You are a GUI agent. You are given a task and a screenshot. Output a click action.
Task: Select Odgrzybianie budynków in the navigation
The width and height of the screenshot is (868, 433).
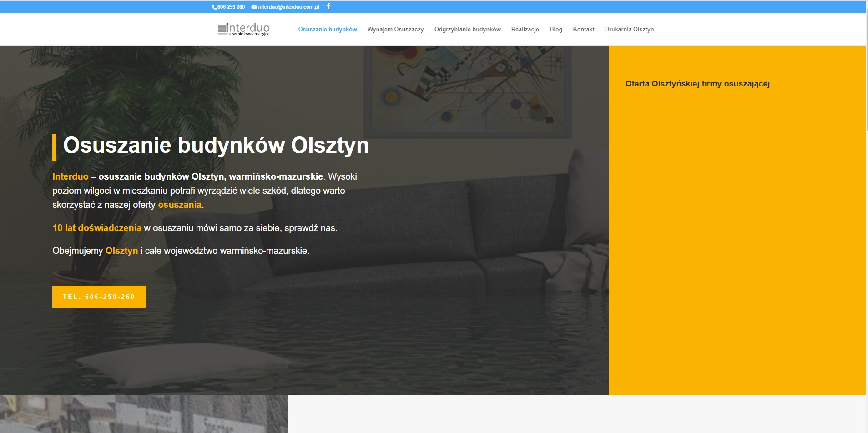click(x=467, y=29)
